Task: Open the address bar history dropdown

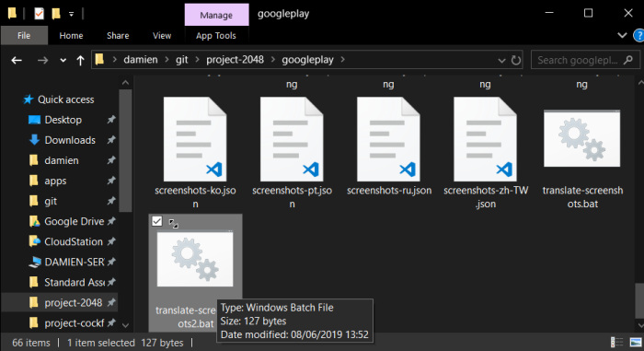Action: point(501,61)
